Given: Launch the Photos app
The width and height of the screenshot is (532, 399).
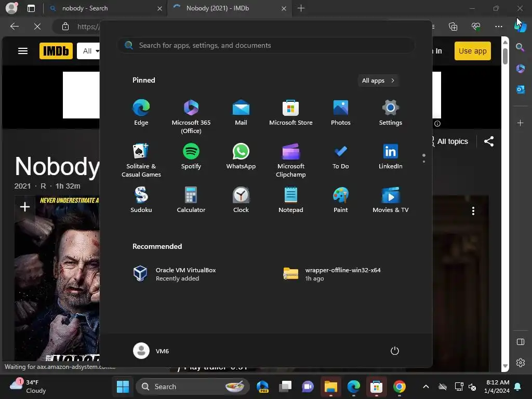Looking at the screenshot, I should [341, 113].
